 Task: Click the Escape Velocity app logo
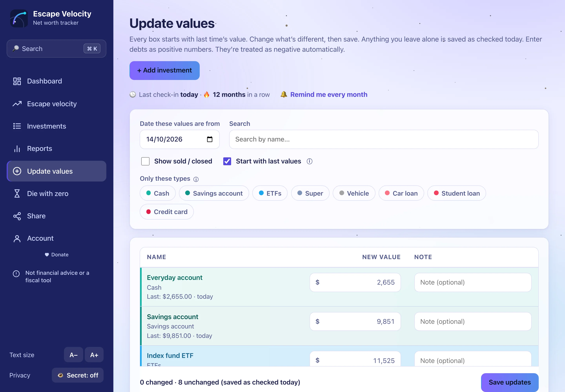coord(19,18)
